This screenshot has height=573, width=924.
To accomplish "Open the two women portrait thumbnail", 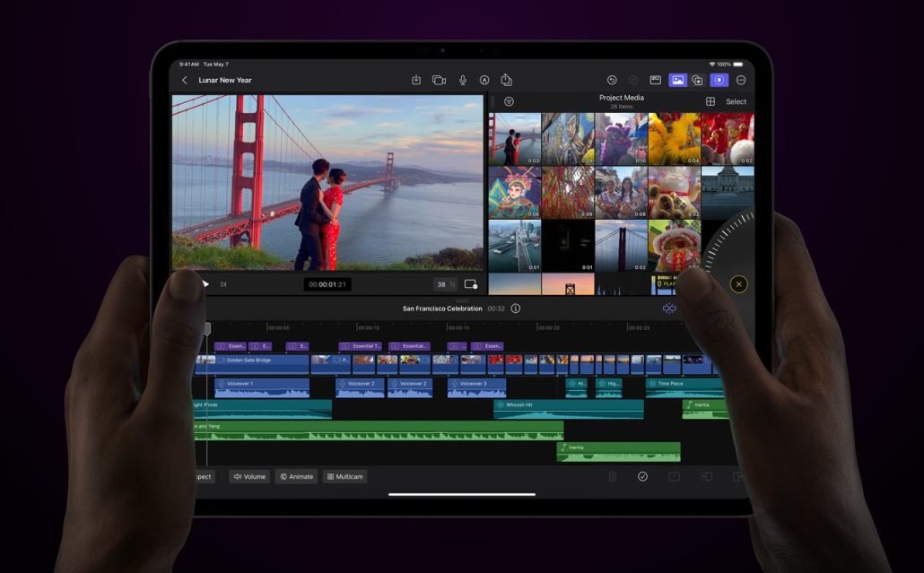I will coord(621,193).
